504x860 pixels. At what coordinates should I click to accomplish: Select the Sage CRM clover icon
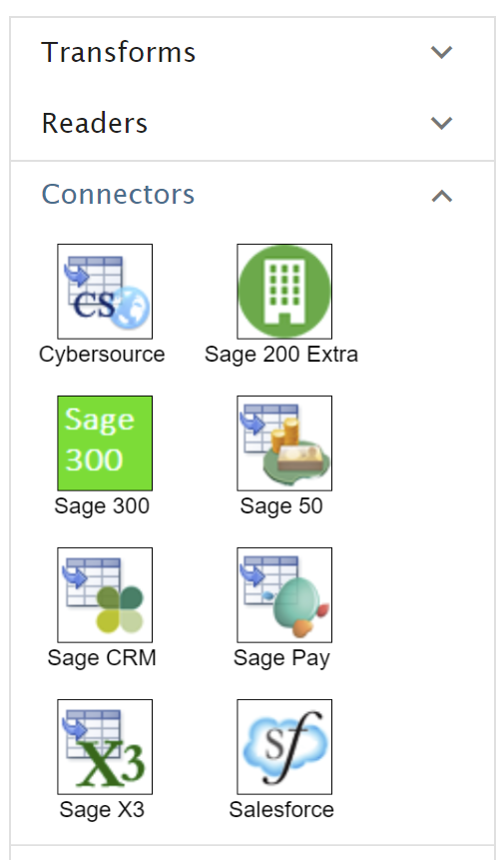coord(105,595)
